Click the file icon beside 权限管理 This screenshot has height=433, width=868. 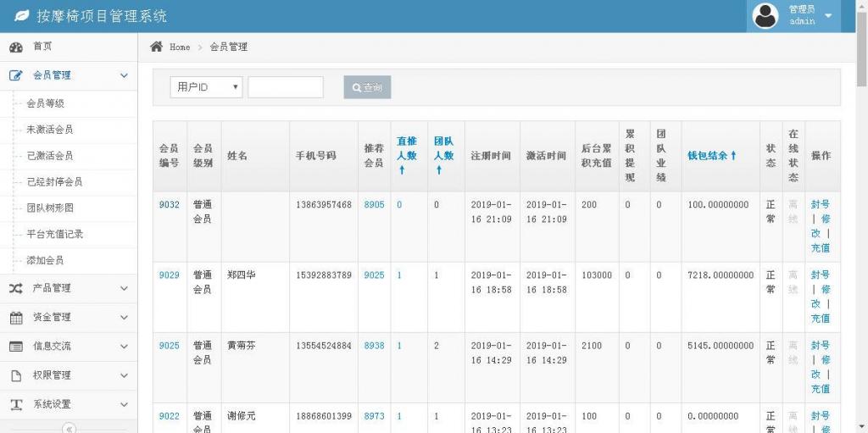[15, 375]
